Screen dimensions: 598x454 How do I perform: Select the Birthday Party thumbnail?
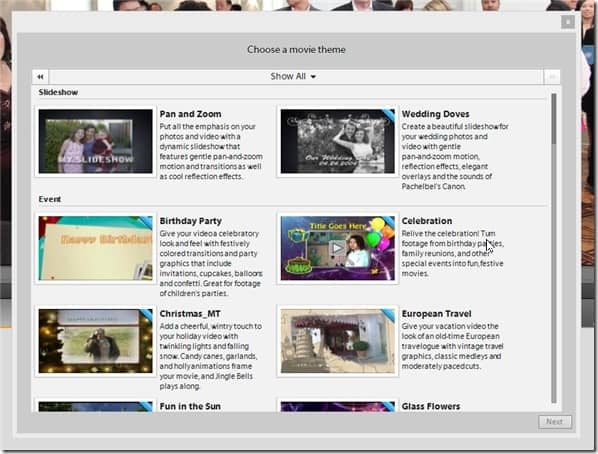[95, 248]
